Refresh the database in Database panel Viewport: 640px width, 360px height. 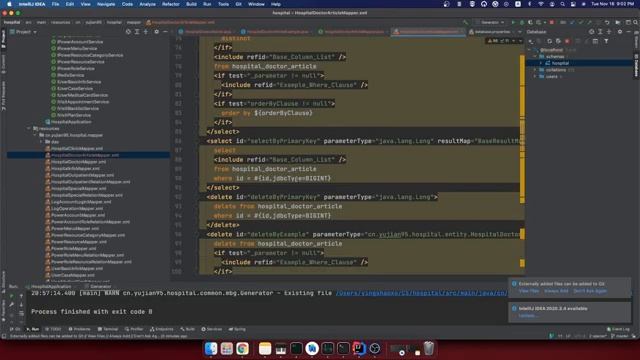point(549,41)
